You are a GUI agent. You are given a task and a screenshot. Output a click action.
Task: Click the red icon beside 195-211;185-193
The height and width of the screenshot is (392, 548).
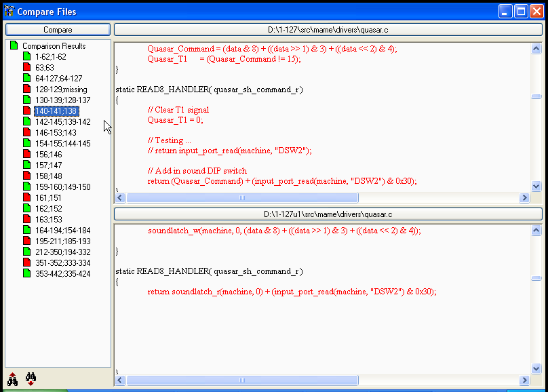(27, 241)
